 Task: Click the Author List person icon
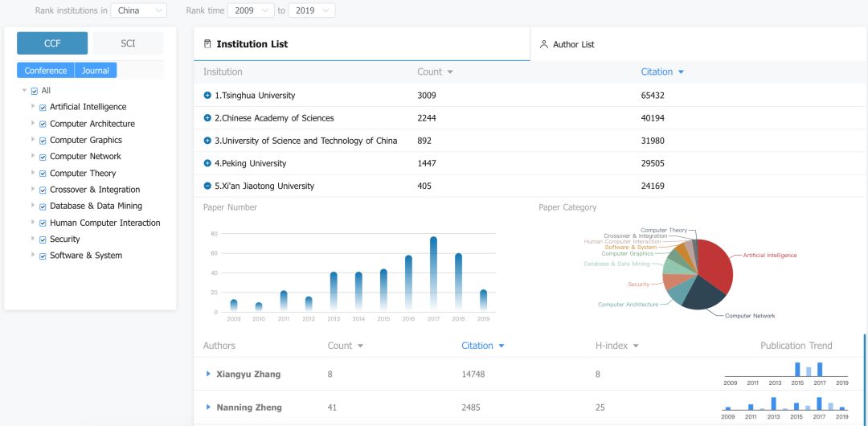click(x=543, y=43)
